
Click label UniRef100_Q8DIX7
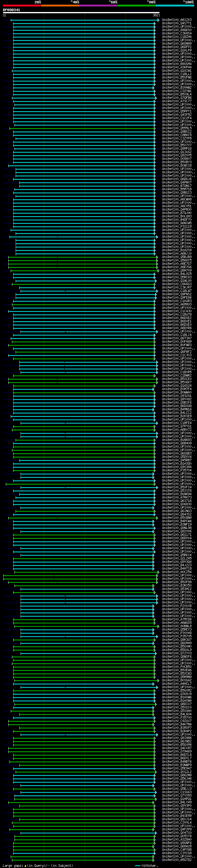(x=177, y=704)
